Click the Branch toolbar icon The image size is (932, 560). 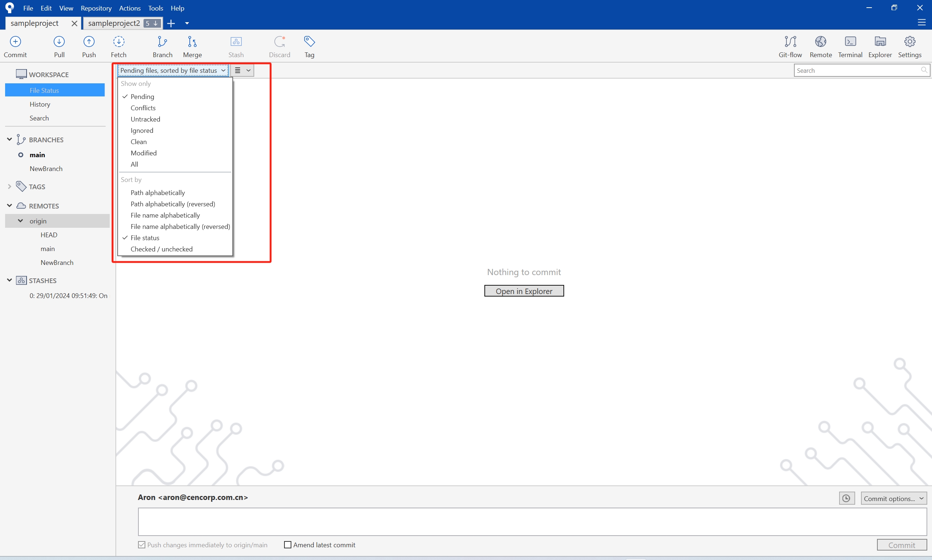(162, 42)
